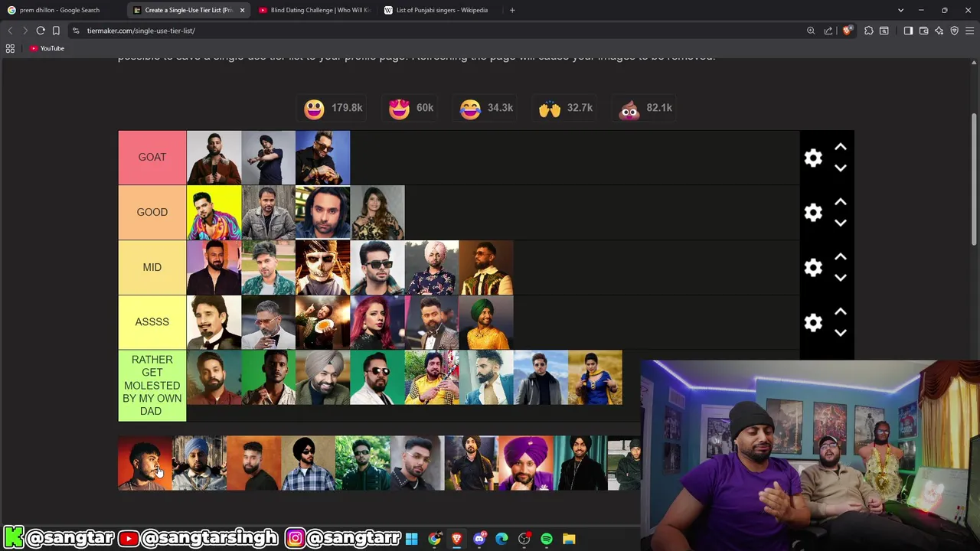
Task: Switch to the 'Blind Dating Challenge' YouTube tab
Action: pyautogui.click(x=314, y=10)
